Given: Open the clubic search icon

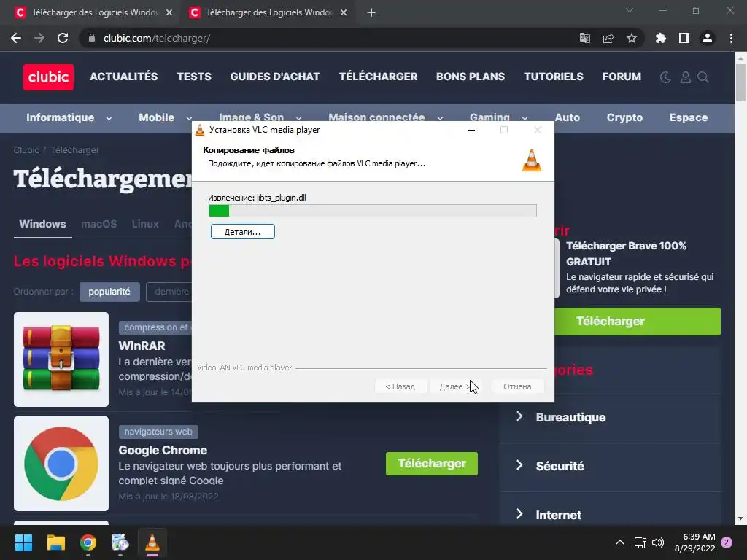Looking at the screenshot, I should (x=703, y=77).
